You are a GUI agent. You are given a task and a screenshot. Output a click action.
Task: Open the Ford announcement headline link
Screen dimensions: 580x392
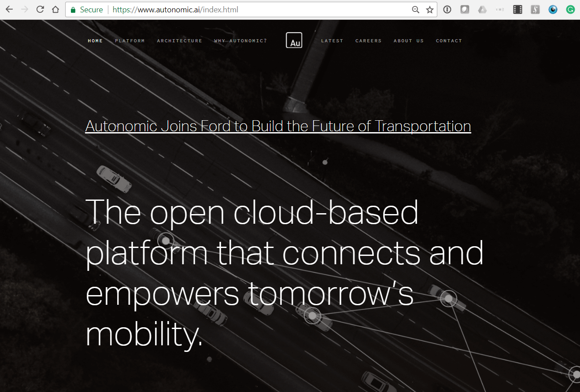(x=278, y=126)
